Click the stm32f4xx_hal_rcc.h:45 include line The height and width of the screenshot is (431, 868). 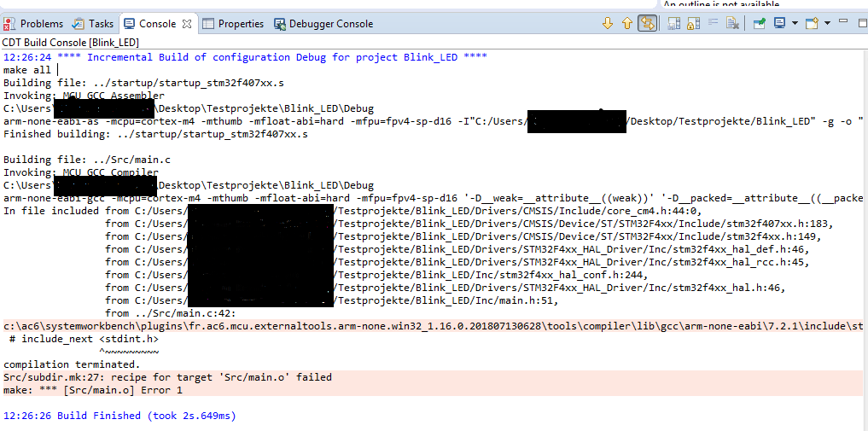coord(457,262)
